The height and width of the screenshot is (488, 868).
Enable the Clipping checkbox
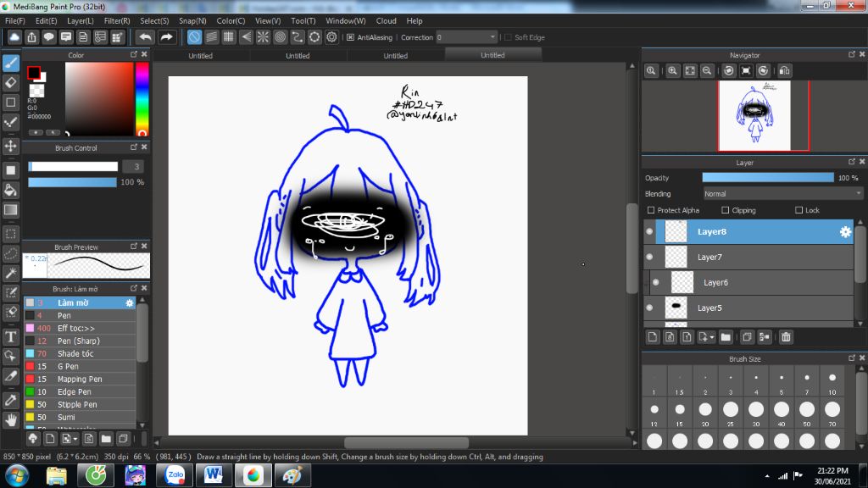point(726,210)
